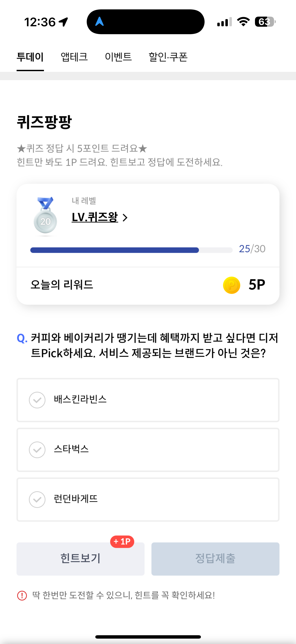This screenshot has width=296, height=644.
Task: Tap the location arrow beside the clock
Action: 63,22
